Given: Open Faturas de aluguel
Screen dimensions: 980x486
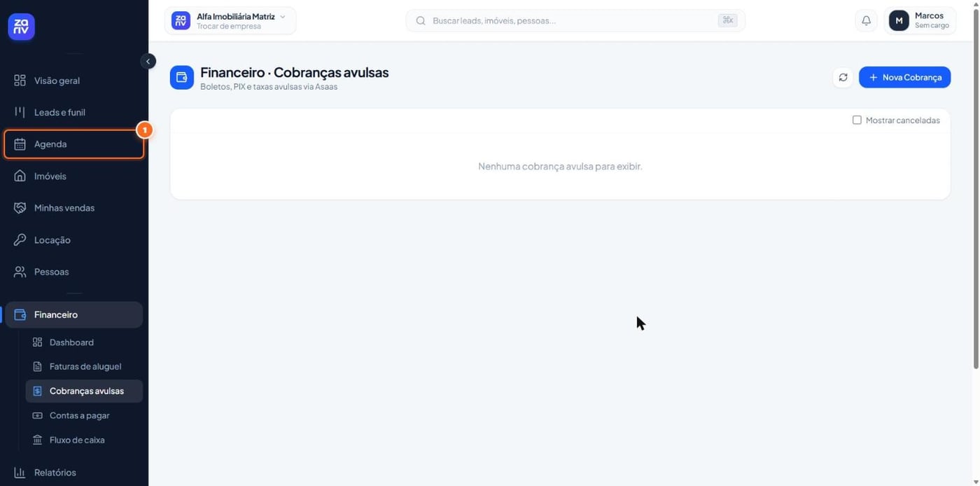Looking at the screenshot, I should tap(84, 366).
